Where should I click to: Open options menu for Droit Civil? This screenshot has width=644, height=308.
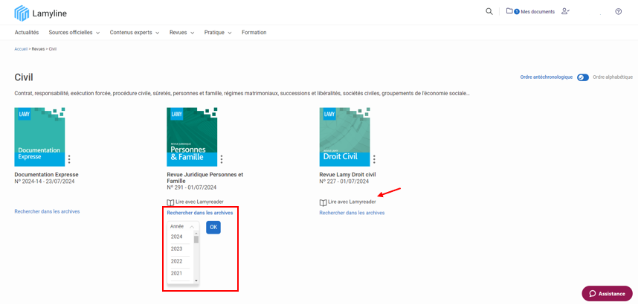(x=374, y=159)
